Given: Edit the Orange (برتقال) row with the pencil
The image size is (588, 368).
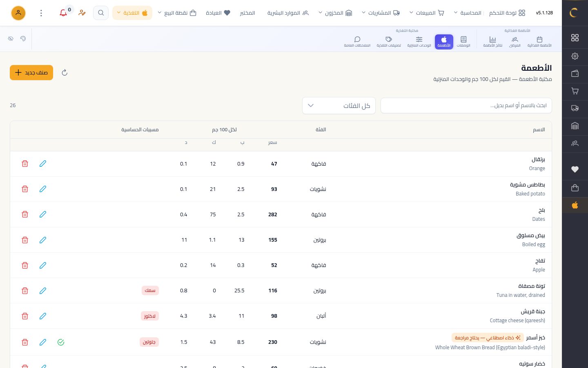Looking at the screenshot, I should 43,164.
